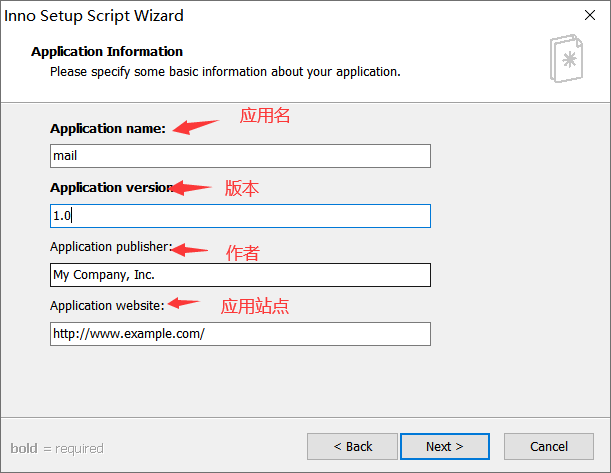611x473 pixels.
Task: Click the Application website URL field
Action: (240, 334)
